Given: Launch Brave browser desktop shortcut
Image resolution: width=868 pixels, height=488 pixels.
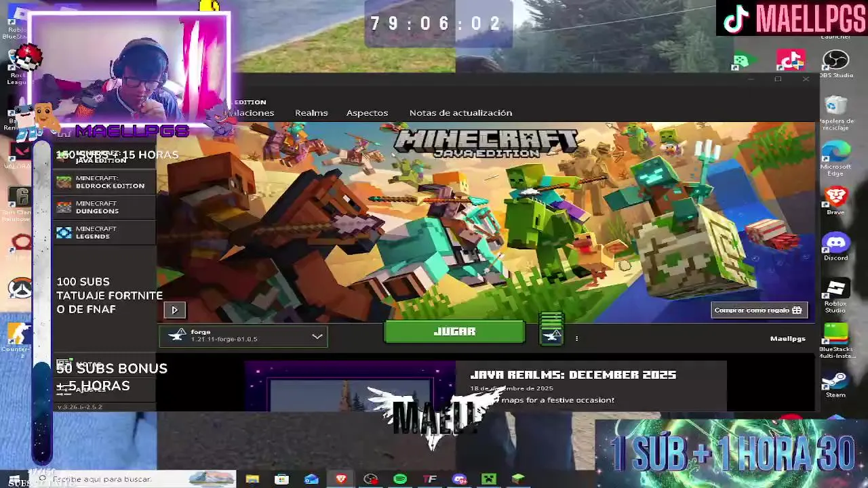Looking at the screenshot, I should click(x=835, y=201).
